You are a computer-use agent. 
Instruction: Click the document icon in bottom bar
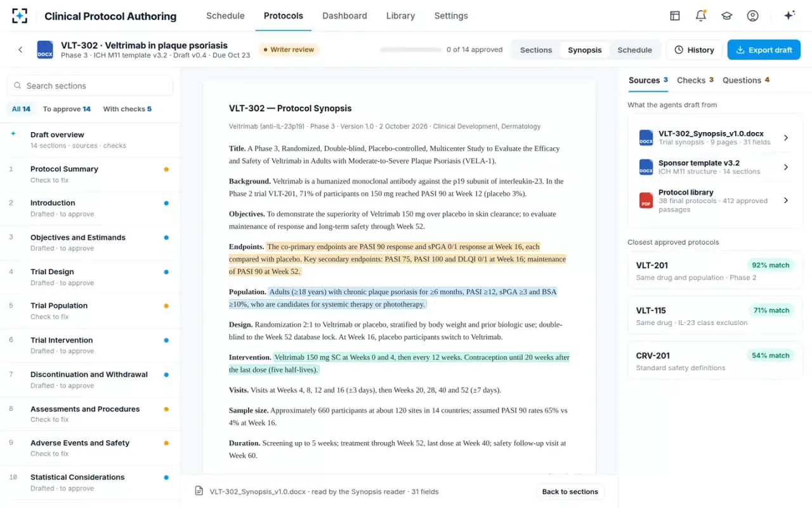[199, 491]
